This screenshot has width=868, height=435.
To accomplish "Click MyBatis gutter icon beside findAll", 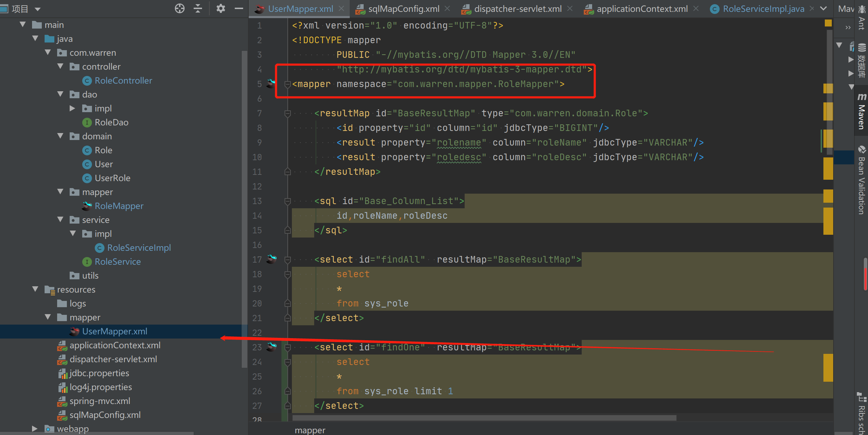I will (x=271, y=259).
